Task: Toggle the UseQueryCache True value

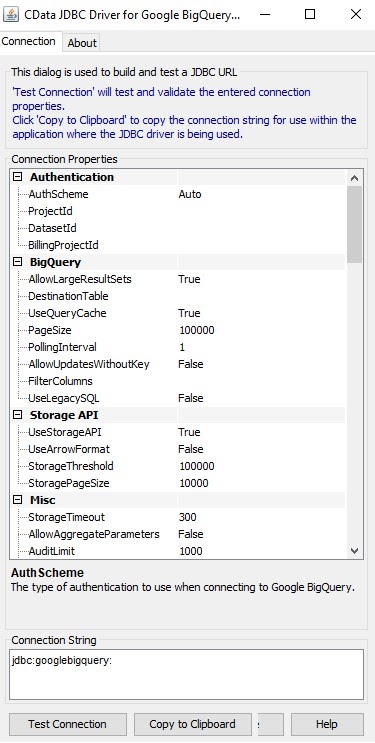Action: 189,313
